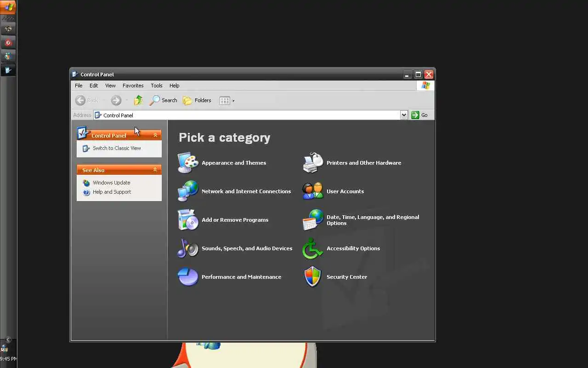588x368 pixels.
Task: Expand the Address bar dropdown arrow
Action: coord(404,115)
